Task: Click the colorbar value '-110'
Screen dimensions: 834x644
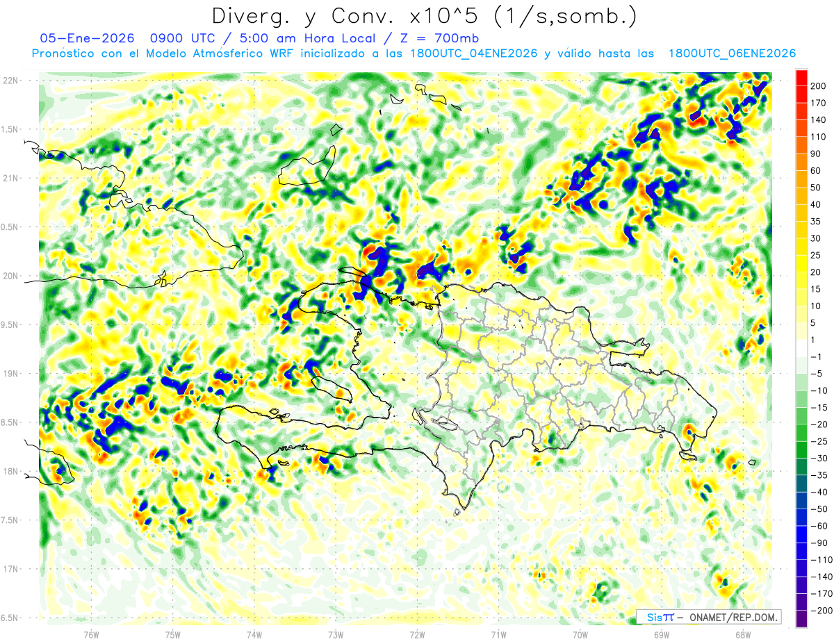Action: 823,559
